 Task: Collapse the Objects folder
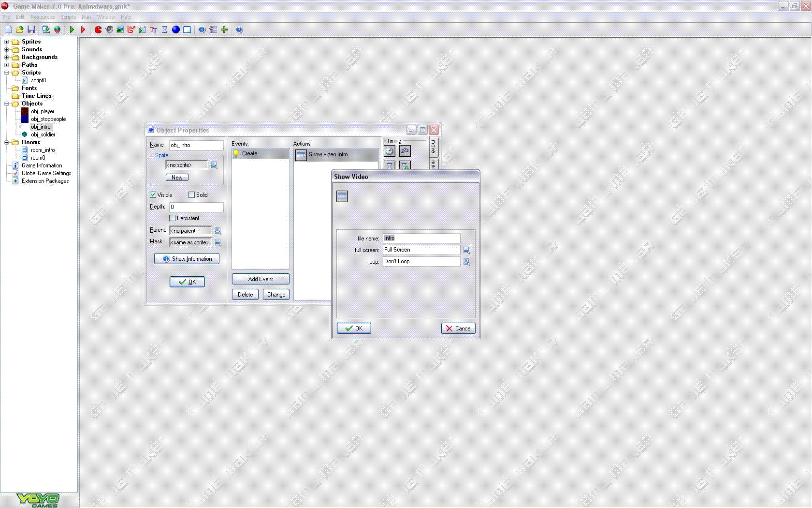coord(7,104)
